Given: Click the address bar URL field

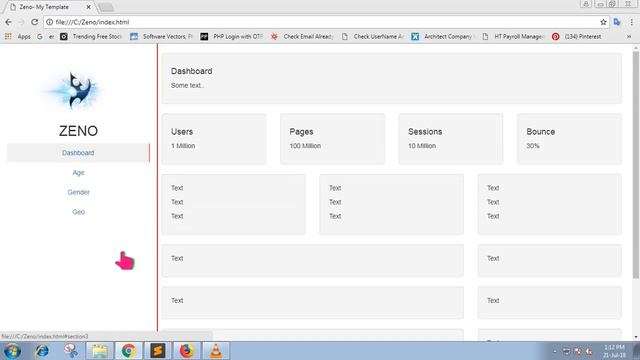Looking at the screenshot, I should pos(322,22).
